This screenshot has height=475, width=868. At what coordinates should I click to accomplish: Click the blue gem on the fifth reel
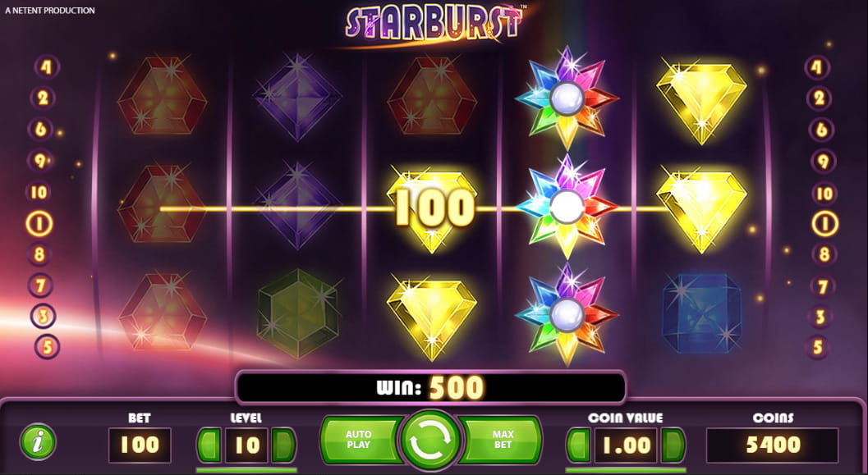click(701, 313)
